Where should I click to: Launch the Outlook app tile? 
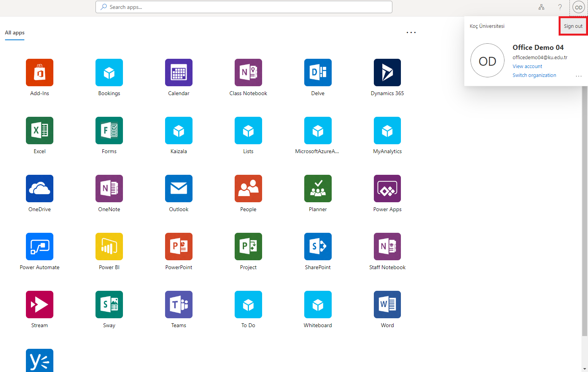[x=179, y=189]
